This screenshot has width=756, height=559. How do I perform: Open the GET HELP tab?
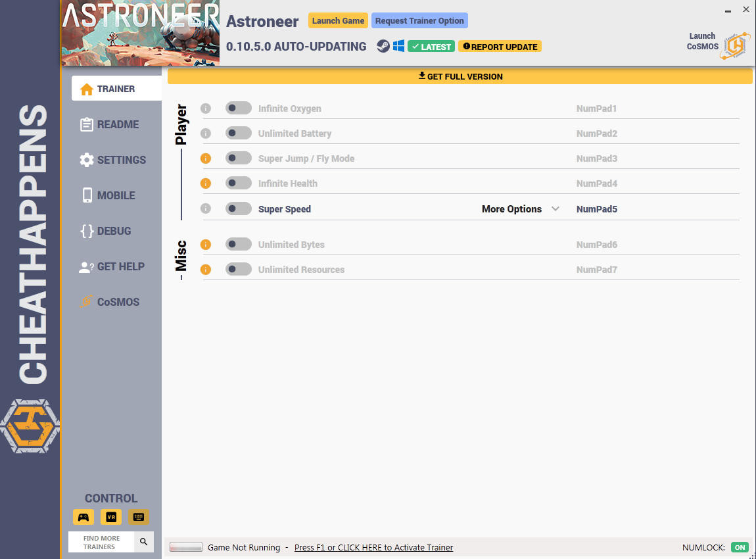[x=112, y=267]
